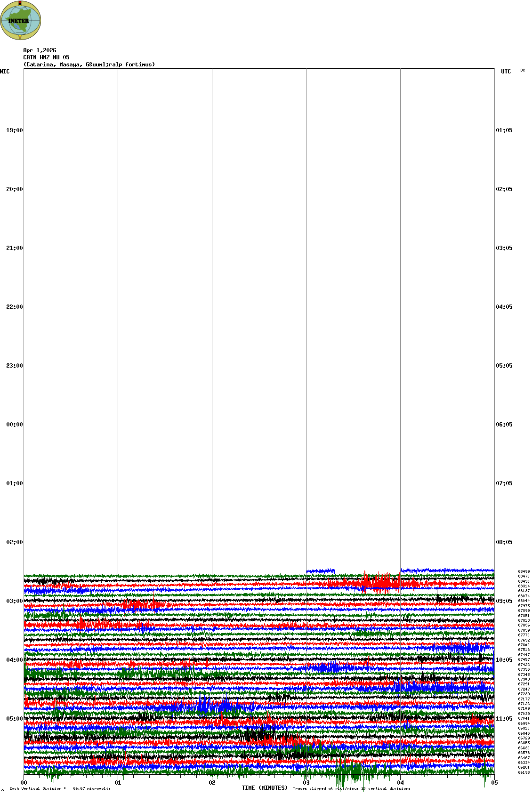The image size is (532, 795).
Task: Click the UTC time column header
Action: (506, 72)
